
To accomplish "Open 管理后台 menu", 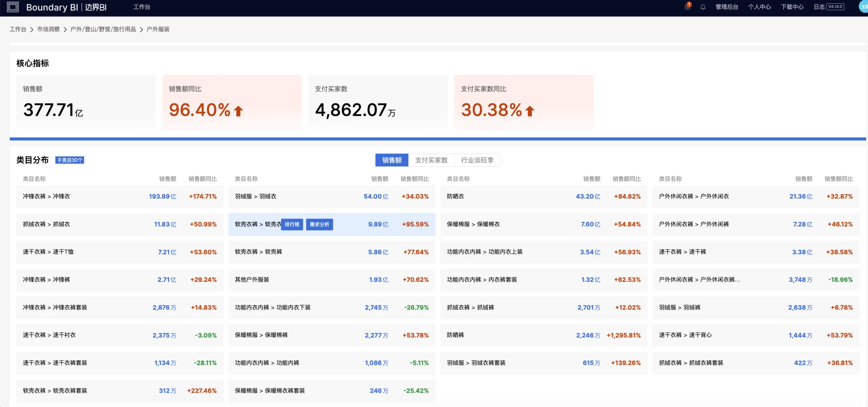I will (x=727, y=7).
